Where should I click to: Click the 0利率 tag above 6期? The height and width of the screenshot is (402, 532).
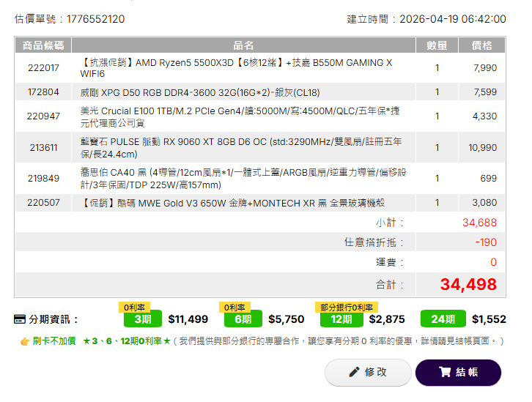(234, 308)
